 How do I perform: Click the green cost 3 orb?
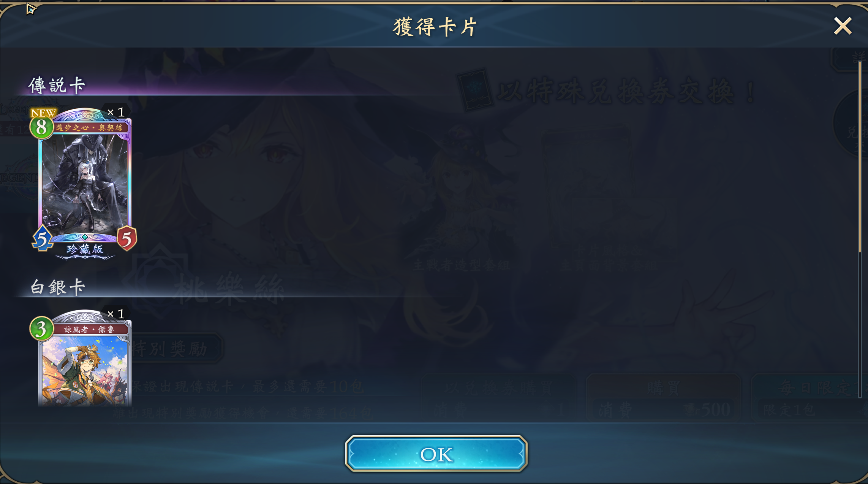click(41, 329)
